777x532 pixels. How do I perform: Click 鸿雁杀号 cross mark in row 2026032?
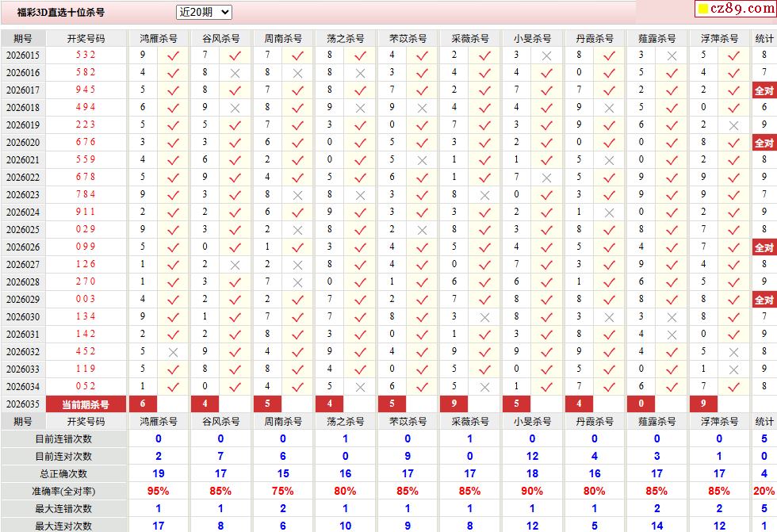[x=173, y=353]
